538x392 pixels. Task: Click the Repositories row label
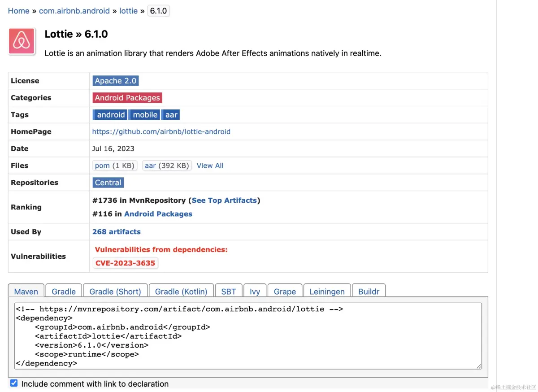35,183
